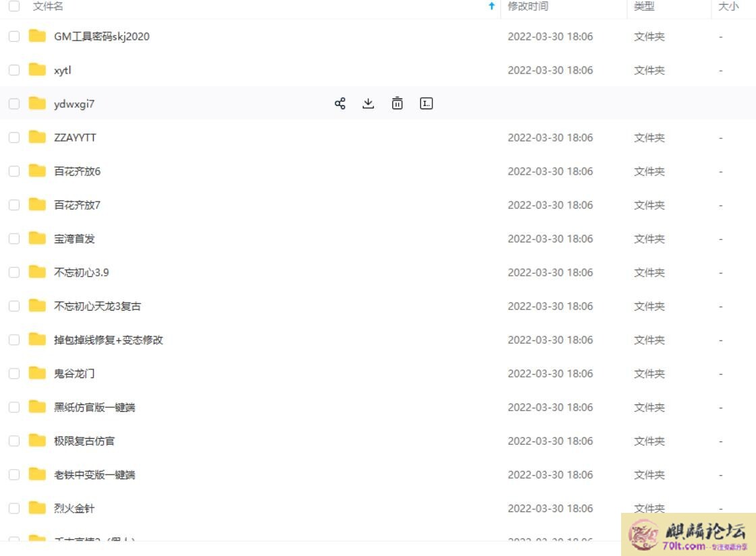The height and width of the screenshot is (556, 756).
Task: Click the folder icon beside GM工具密码skj2020
Action: [37, 36]
